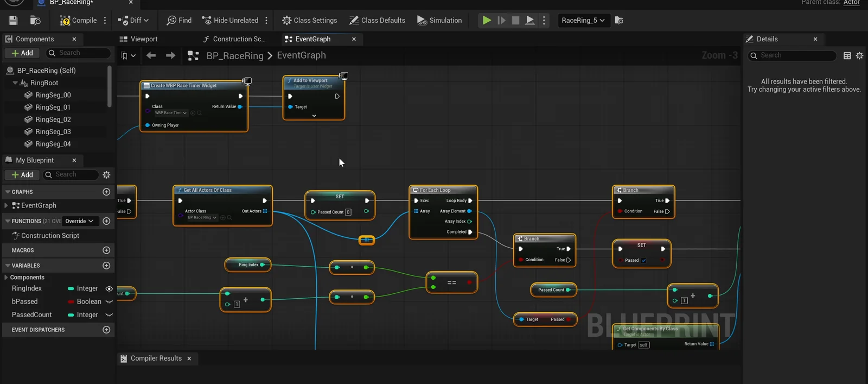Screen dimensions: 868x384
Task: Toggle PassedCount variable visibility eye
Action: click(x=109, y=315)
